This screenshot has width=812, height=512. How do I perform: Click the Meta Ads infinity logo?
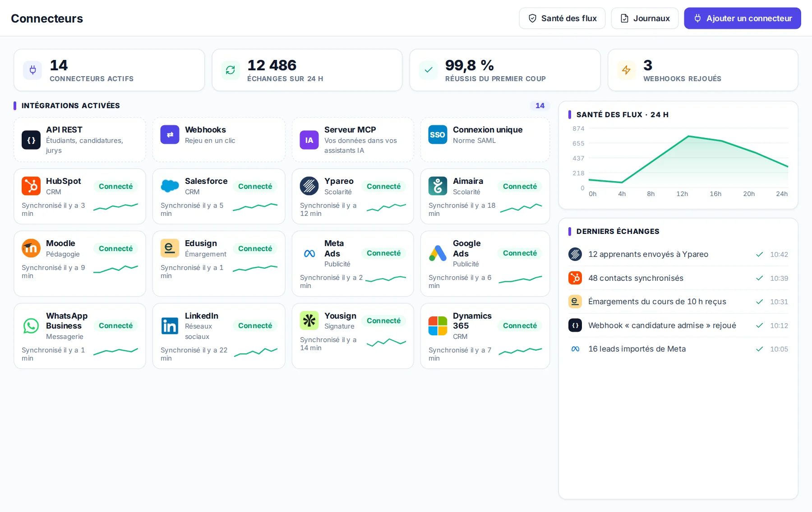click(309, 253)
